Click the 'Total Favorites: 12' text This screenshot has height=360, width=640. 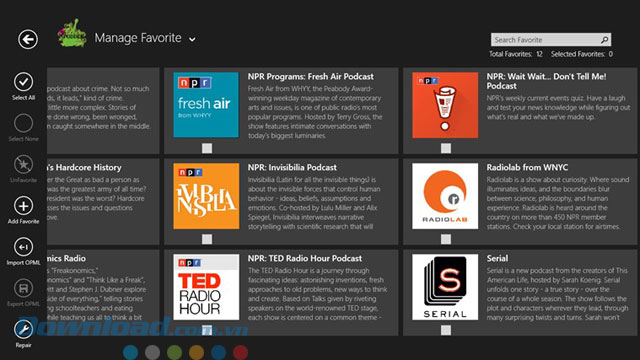tap(516, 54)
